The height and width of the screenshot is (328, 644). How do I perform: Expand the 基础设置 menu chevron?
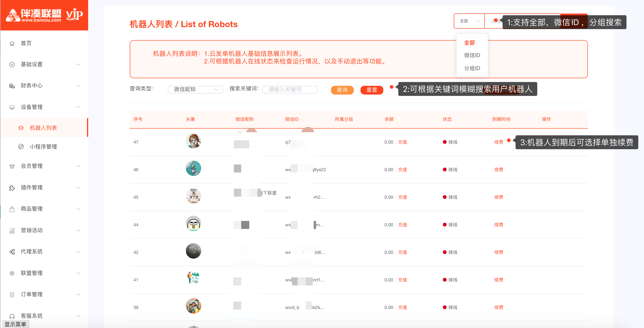click(78, 65)
